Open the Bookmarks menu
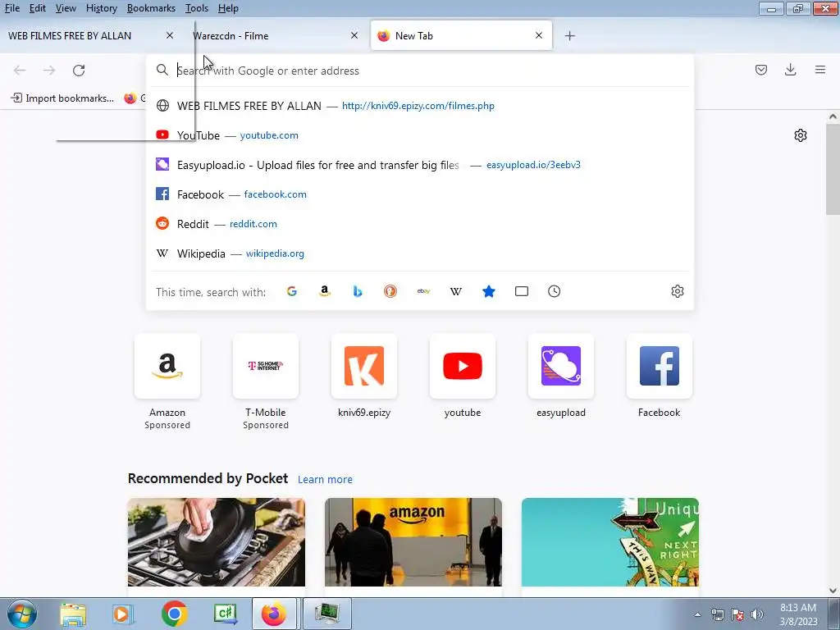Screen dimensions: 840x630 click(151, 8)
